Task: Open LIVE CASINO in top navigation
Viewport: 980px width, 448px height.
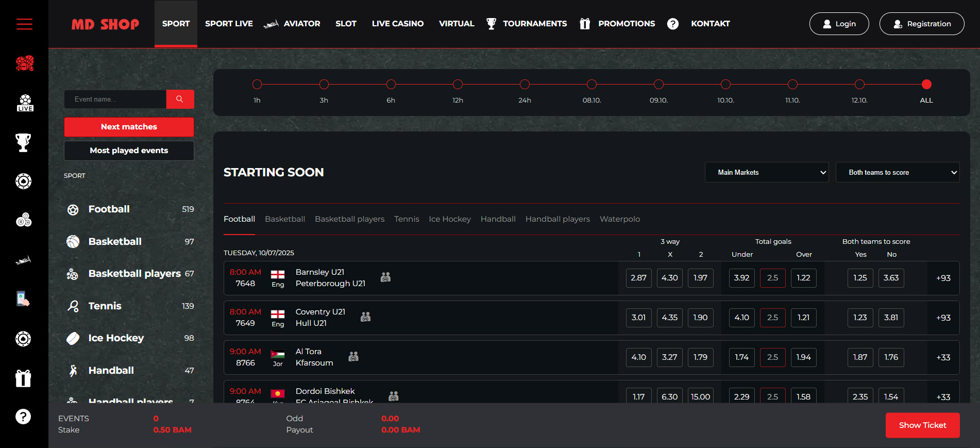Action: click(398, 24)
